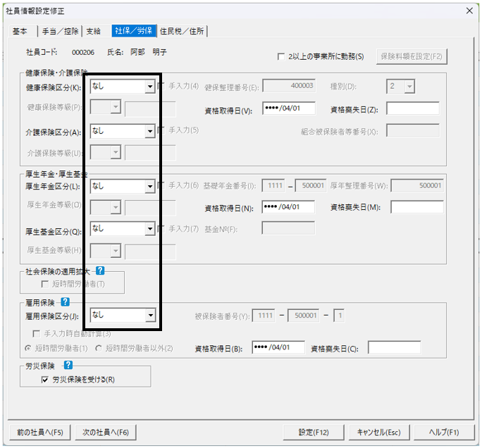Go to 次の社員へ(F6)
This screenshot has width=482, height=448.
click(106, 433)
